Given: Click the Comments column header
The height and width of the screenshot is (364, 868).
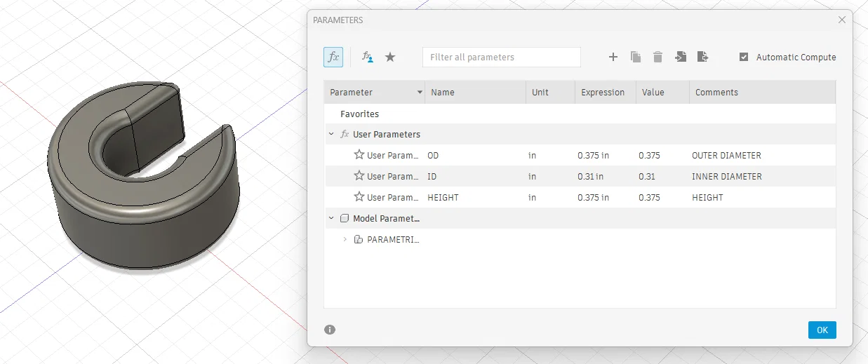Looking at the screenshot, I should pyautogui.click(x=763, y=92).
